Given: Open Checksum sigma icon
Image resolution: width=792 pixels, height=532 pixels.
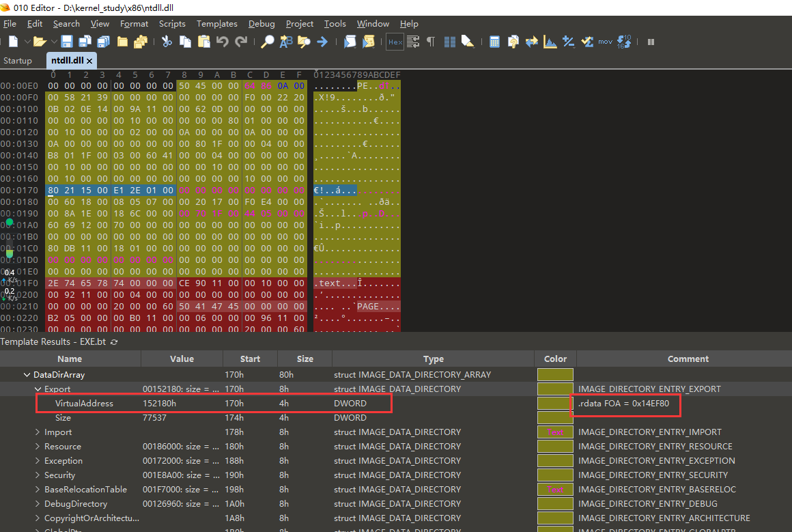Looking at the screenshot, I should [x=587, y=42].
